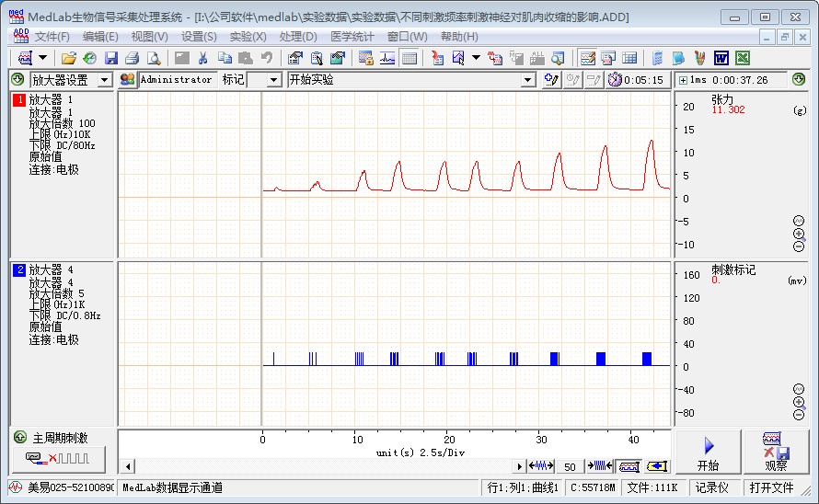Toggle the channel 2 blue number box

[x=18, y=269]
